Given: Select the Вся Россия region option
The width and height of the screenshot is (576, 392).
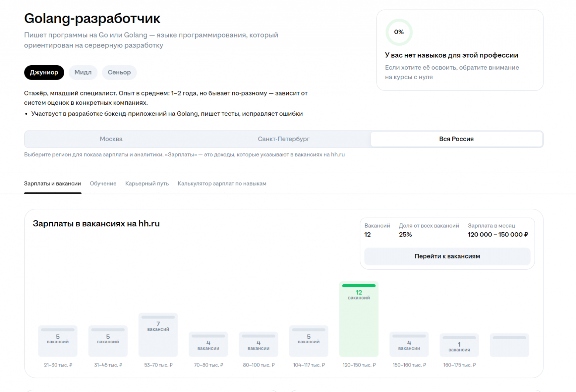Looking at the screenshot, I should (456, 139).
